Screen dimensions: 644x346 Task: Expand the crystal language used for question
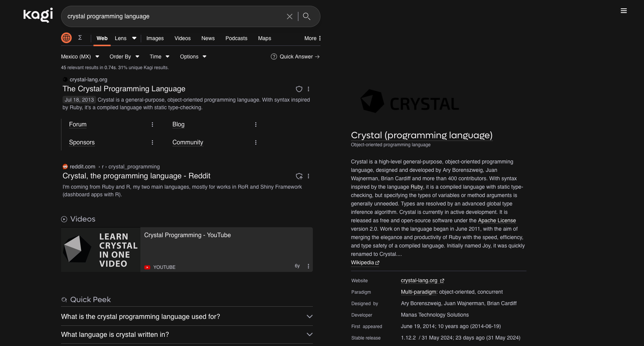(x=187, y=317)
